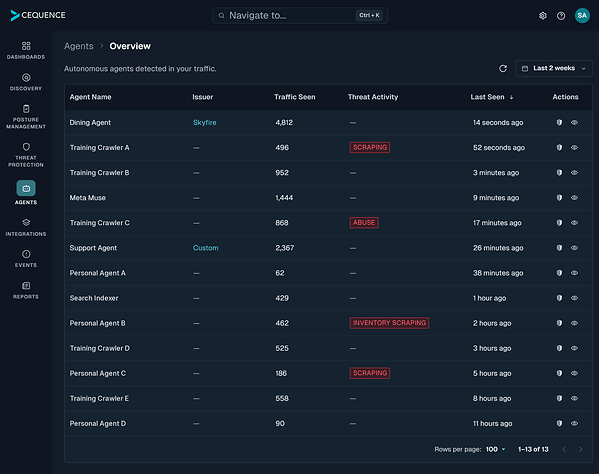Click the Traffic Seen column header

(x=295, y=97)
